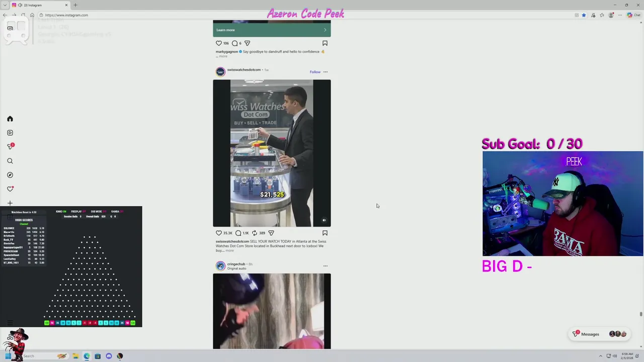The width and height of the screenshot is (644, 362).
Task: Expand the swisswatchesdotcom caption with more
Action: click(229, 250)
